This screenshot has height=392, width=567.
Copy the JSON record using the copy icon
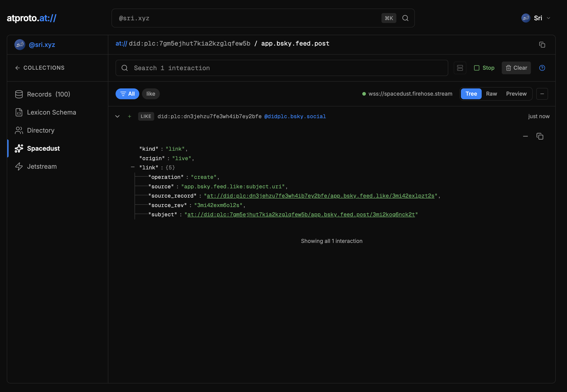pos(540,136)
